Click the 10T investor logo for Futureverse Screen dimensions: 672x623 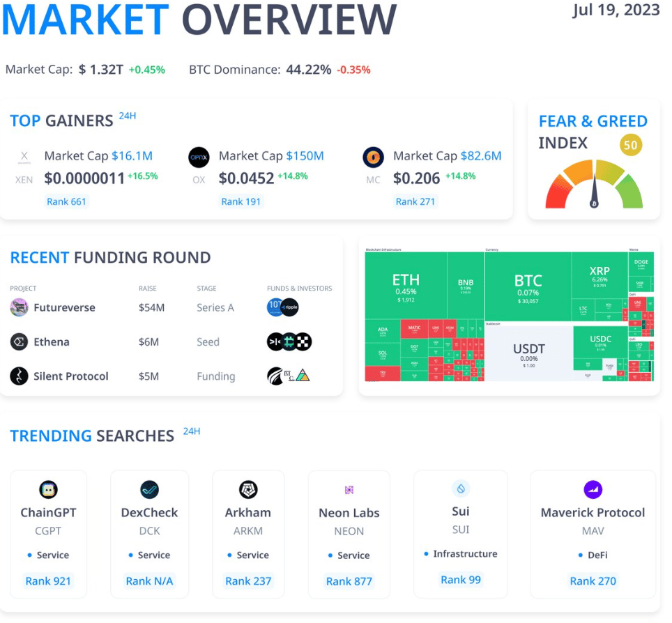(x=274, y=307)
